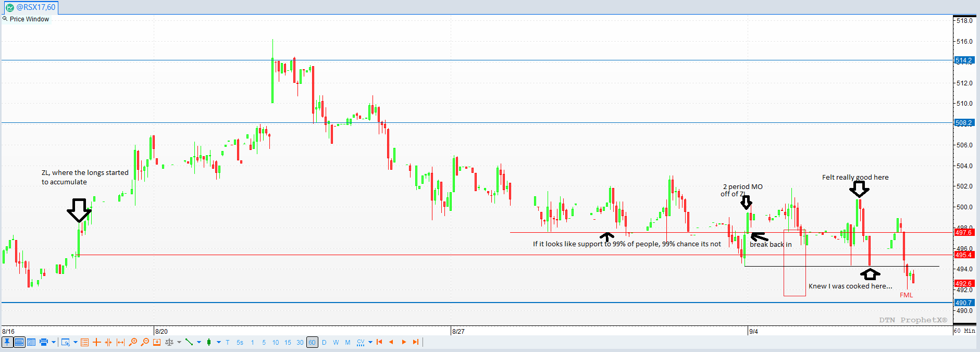The width and height of the screenshot is (980, 352).
Task: Select the T tick interval
Action: pyautogui.click(x=228, y=343)
